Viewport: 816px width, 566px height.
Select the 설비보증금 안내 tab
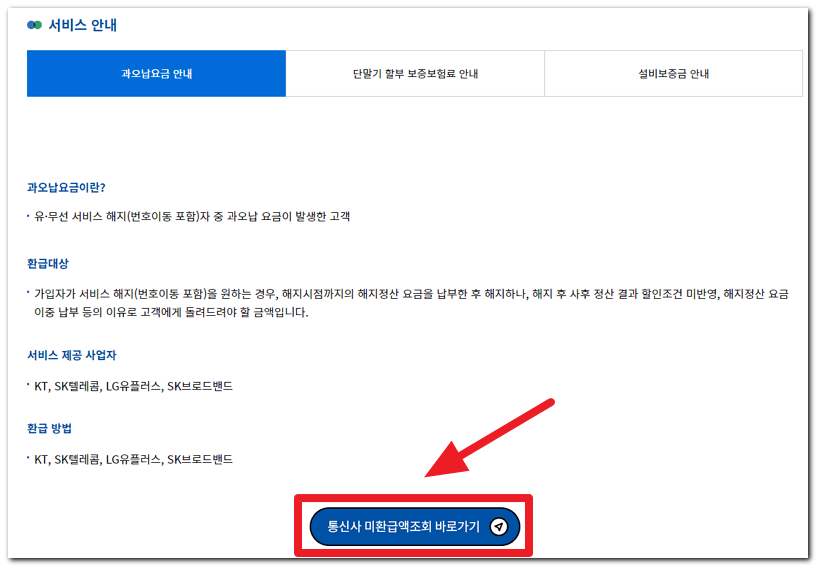point(673,74)
